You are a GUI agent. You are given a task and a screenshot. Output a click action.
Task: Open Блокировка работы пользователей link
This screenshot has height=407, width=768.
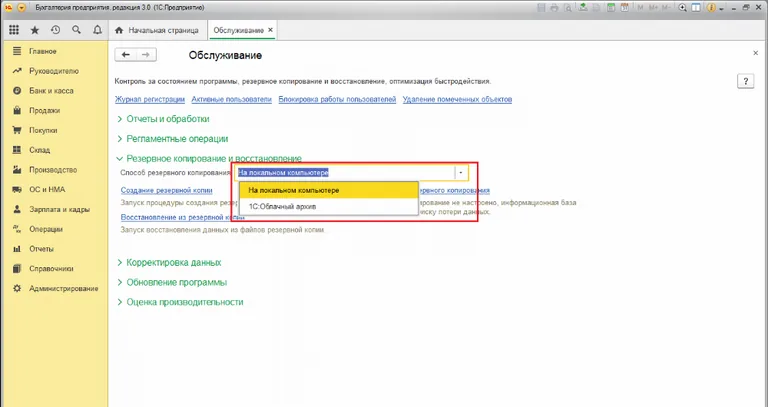pyautogui.click(x=337, y=99)
